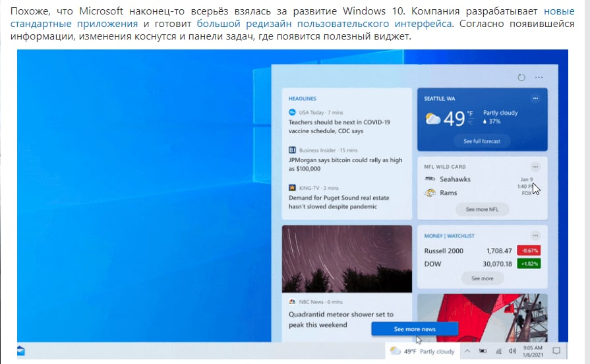Screen dimensions: 590x364
Task: Open the HEADLINES section heading
Action: [x=302, y=99]
